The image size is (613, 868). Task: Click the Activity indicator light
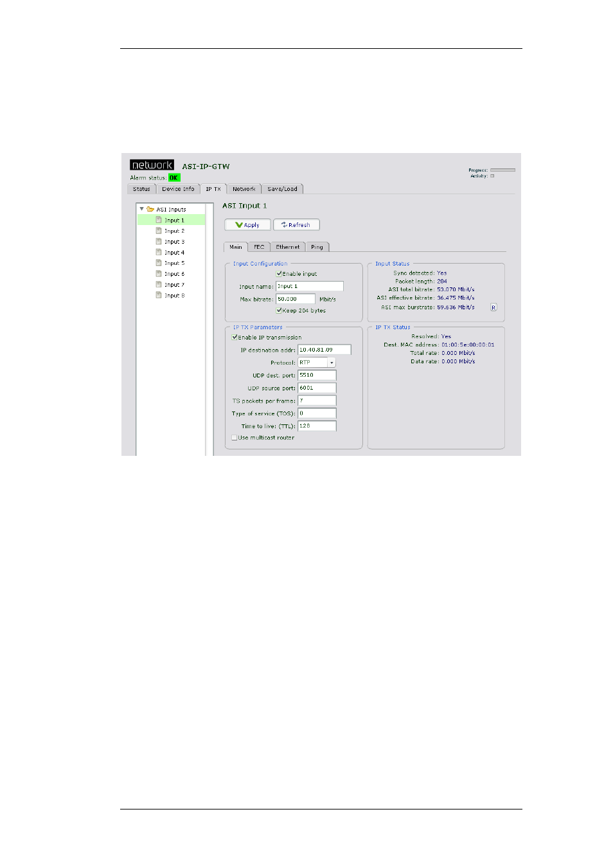pyautogui.click(x=492, y=176)
